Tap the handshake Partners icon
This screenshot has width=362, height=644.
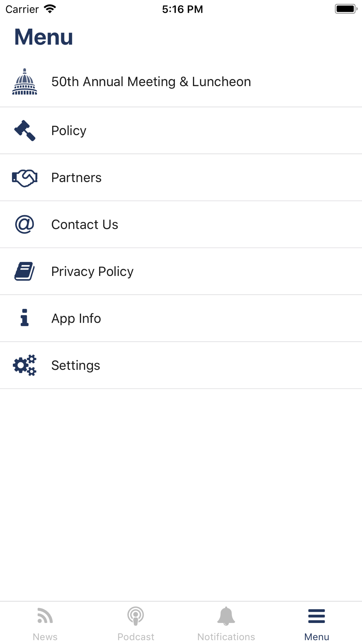coord(25,178)
